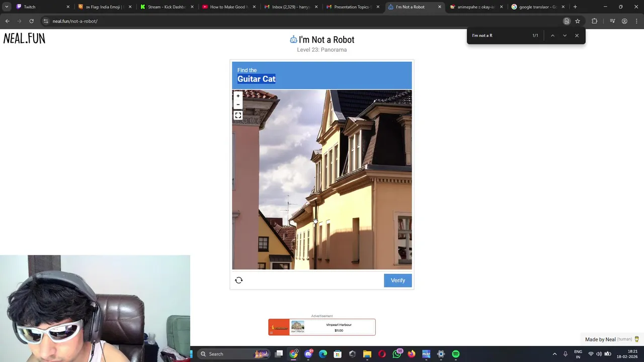This screenshot has height=362, width=644.
Task: Close the I'm Not a Robot tab
Action: tap(440, 7)
